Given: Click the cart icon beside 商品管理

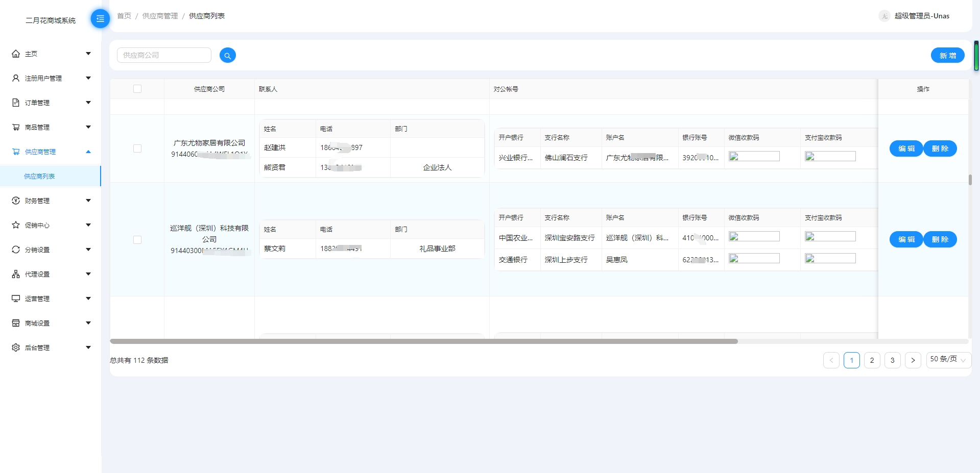Looking at the screenshot, I should [16, 127].
